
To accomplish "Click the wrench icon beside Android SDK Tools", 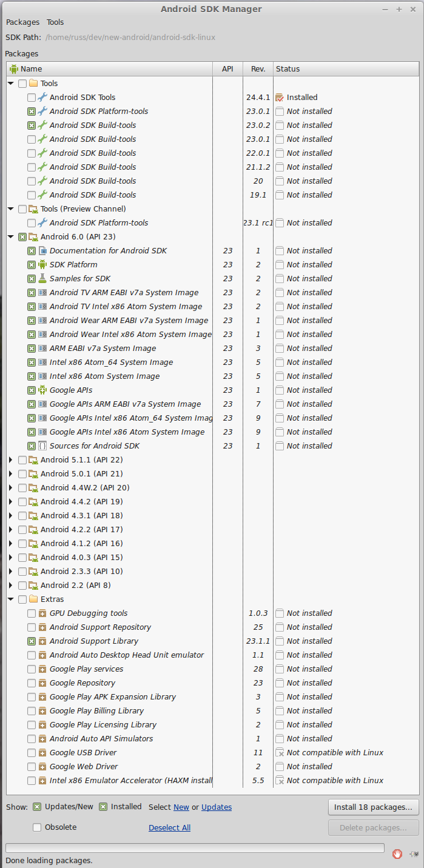I will 42,97.
